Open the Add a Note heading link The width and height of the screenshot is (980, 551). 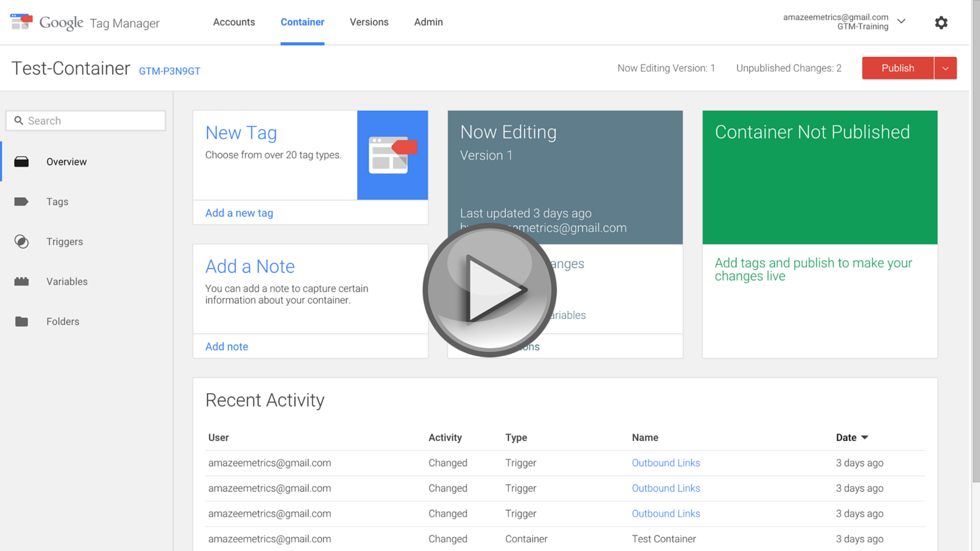[x=250, y=266]
